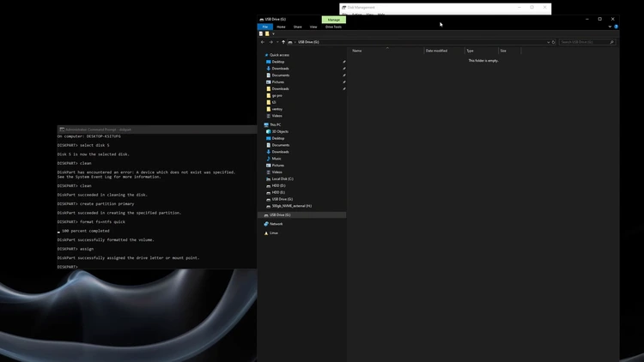Click pin icon beside Documents
This screenshot has width=644, height=362.
pos(343,75)
